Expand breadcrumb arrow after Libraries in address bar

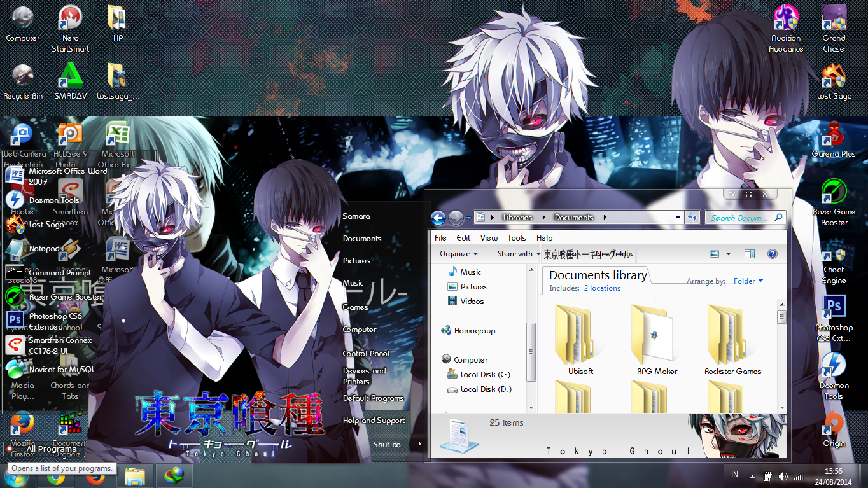coord(544,218)
